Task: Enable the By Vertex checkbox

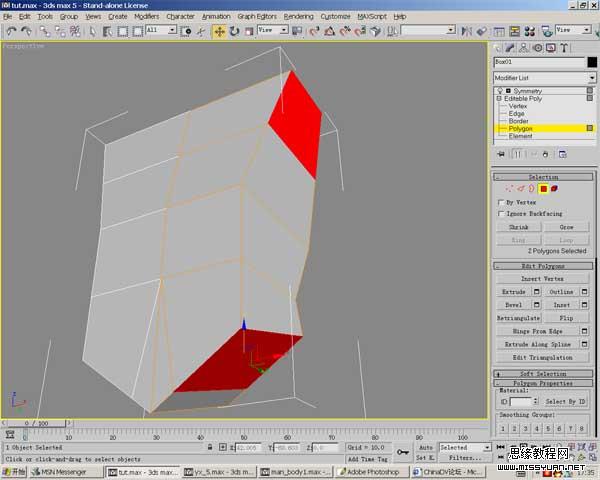Action: point(501,202)
